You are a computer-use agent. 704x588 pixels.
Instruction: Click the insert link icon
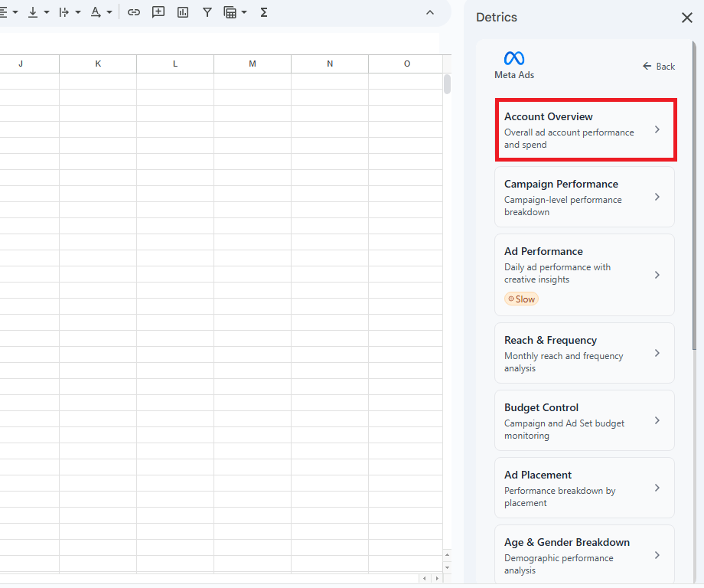point(134,12)
